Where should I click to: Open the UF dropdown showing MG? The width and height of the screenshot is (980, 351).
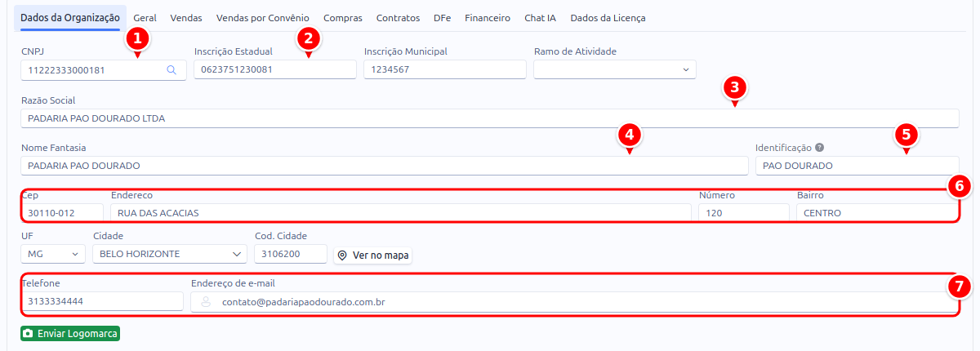53,254
